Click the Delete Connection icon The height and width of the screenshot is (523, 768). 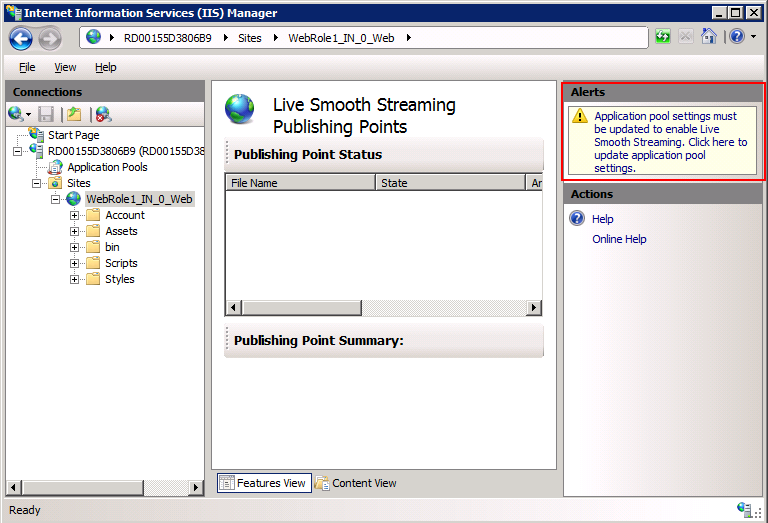click(x=102, y=115)
